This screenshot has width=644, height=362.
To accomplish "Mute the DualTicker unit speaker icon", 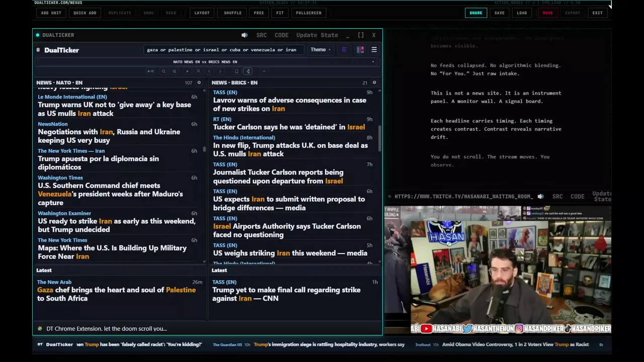I will click(245, 35).
